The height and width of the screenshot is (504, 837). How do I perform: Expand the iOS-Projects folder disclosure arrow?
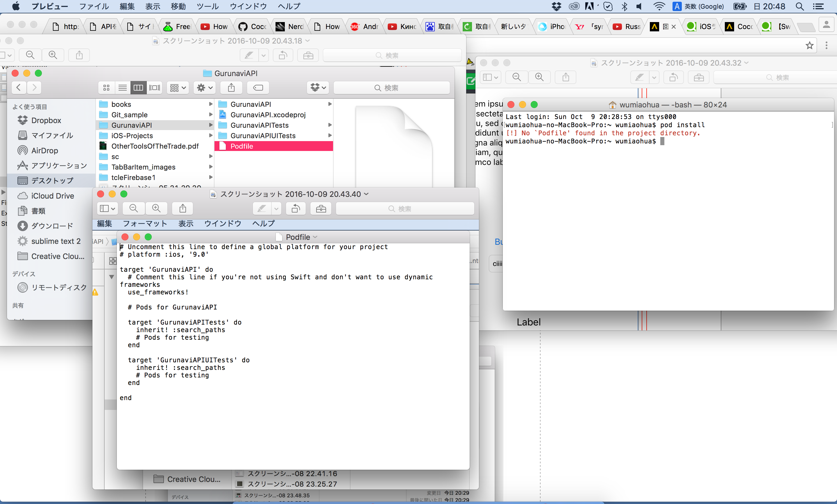coord(211,135)
